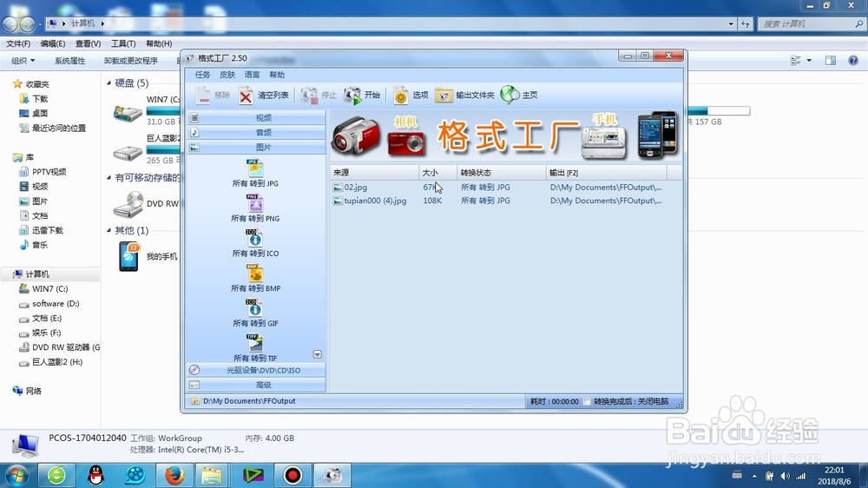This screenshot has height=488, width=868.
Task: Collapse the Hard Disks (硬盘) group
Action: pyautogui.click(x=109, y=83)
